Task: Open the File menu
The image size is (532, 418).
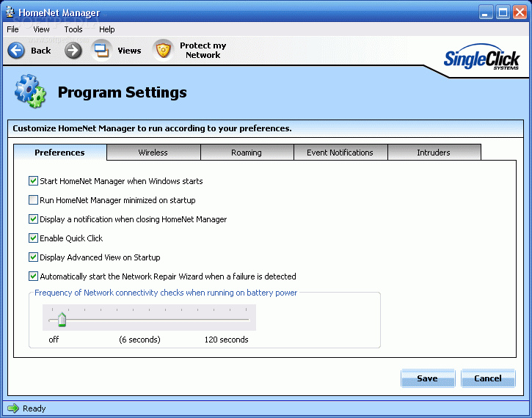Action: tap(12, 29)
